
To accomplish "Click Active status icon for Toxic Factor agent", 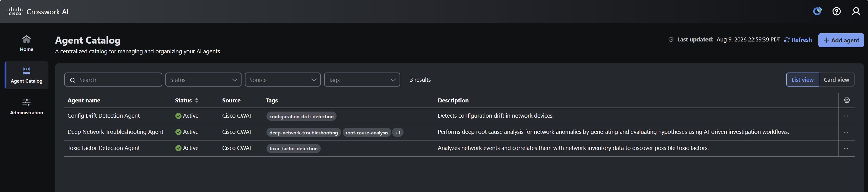I will click(x=178, y=148).
